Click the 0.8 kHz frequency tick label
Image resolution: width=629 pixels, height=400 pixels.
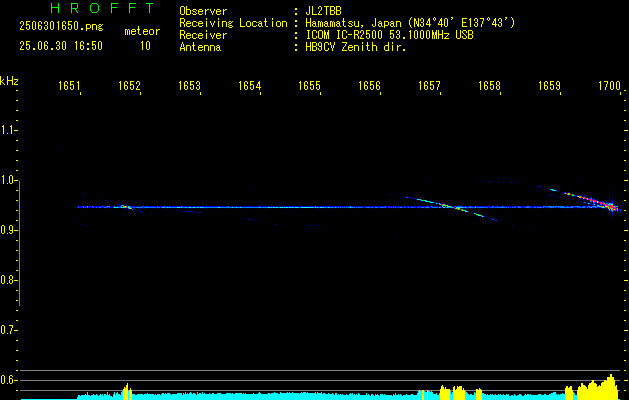tap(8, 280)
